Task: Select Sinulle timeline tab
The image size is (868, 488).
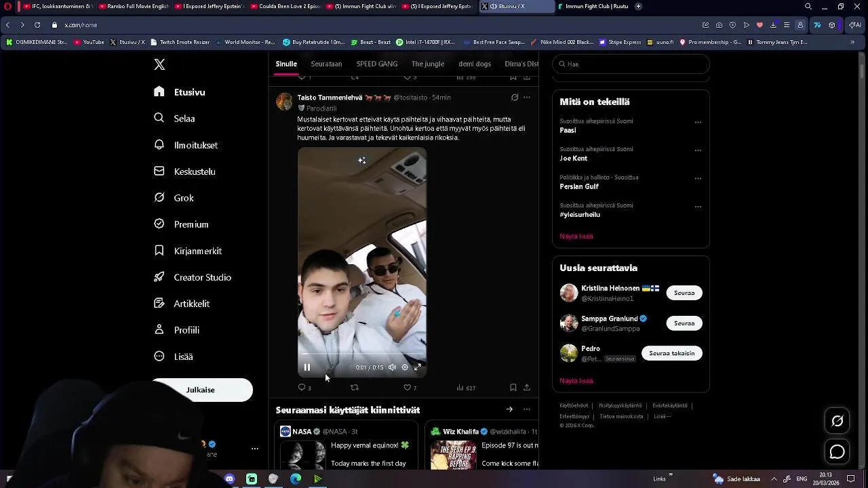Action: [x=286, y=64]
